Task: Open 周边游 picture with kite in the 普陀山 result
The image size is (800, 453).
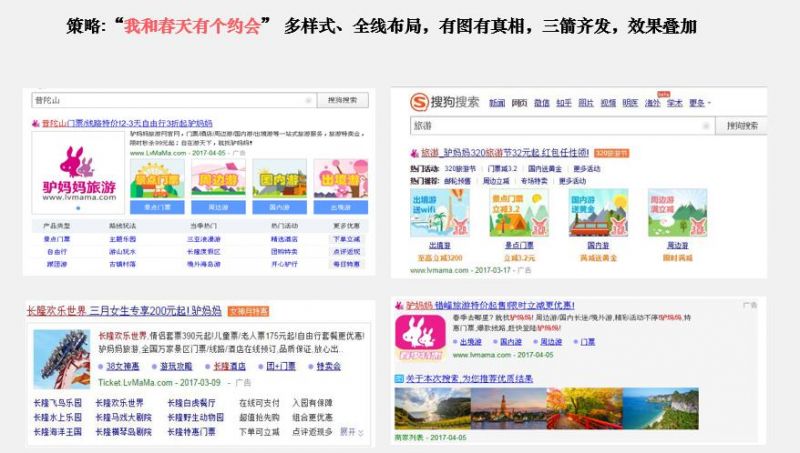Action: 218,179
